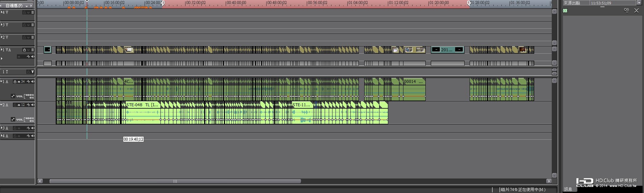Toggle lock on the 4 A track
Screen dimensions: 644x193
pyautogui.click(x=15, y=136)
